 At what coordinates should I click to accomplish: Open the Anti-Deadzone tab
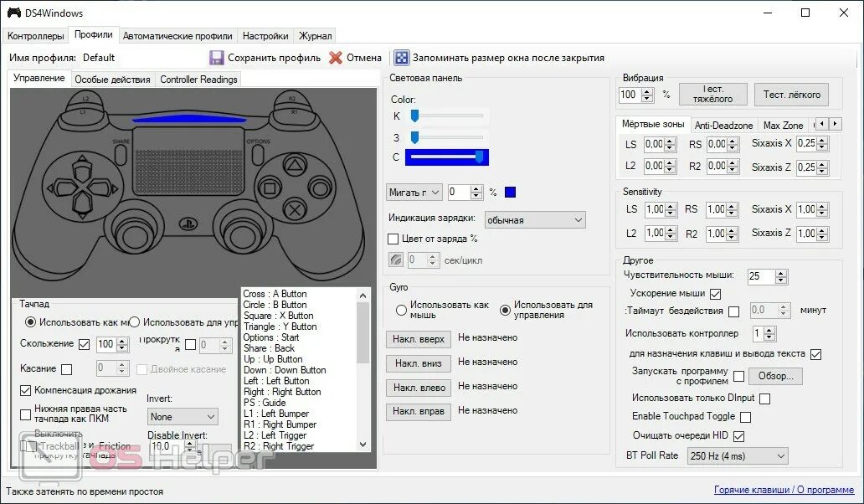(723, 125)
